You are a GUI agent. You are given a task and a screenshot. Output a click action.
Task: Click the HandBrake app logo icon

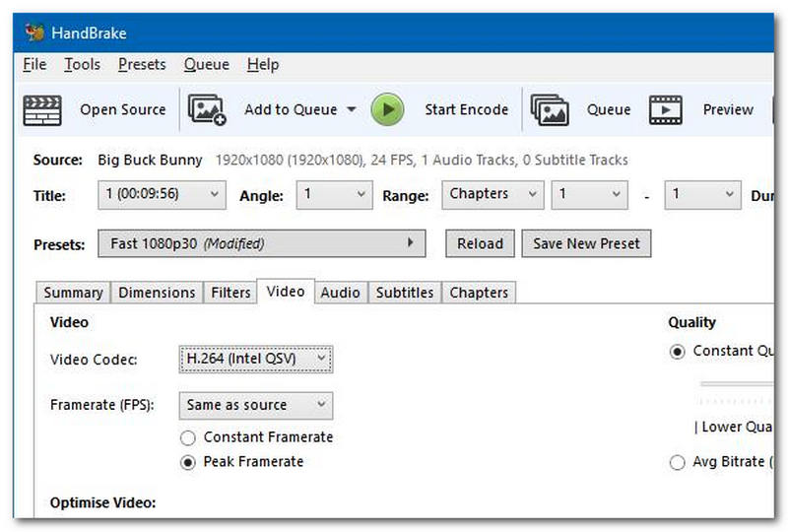[34, 33]
